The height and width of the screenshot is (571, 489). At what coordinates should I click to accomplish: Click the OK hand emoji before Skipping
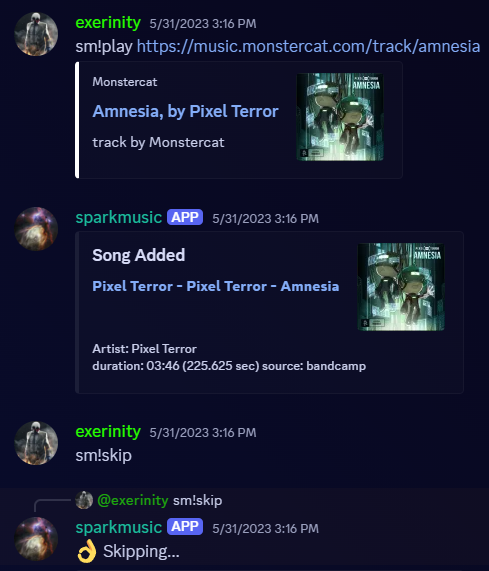coord(87,551)
